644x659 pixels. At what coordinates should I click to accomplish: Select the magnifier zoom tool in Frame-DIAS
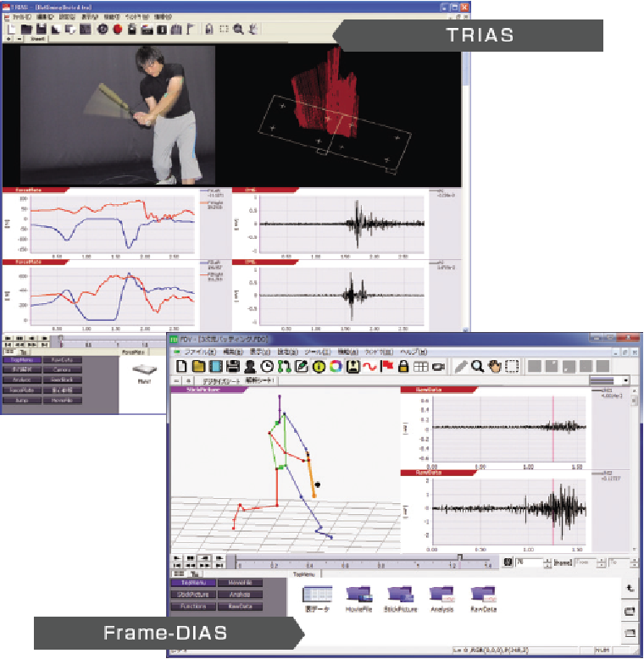478,367
